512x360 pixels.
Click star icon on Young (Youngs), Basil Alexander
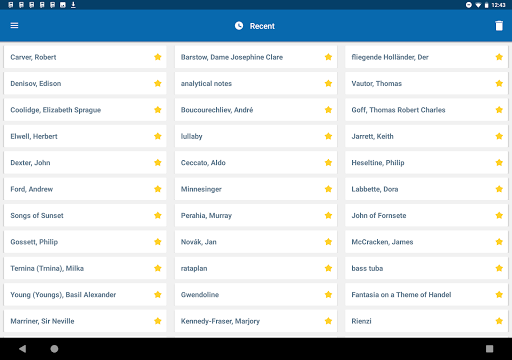click(x=158, y=294)
